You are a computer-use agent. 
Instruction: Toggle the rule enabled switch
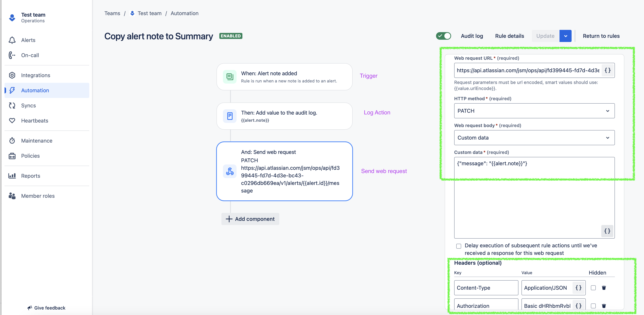(443, 36)
